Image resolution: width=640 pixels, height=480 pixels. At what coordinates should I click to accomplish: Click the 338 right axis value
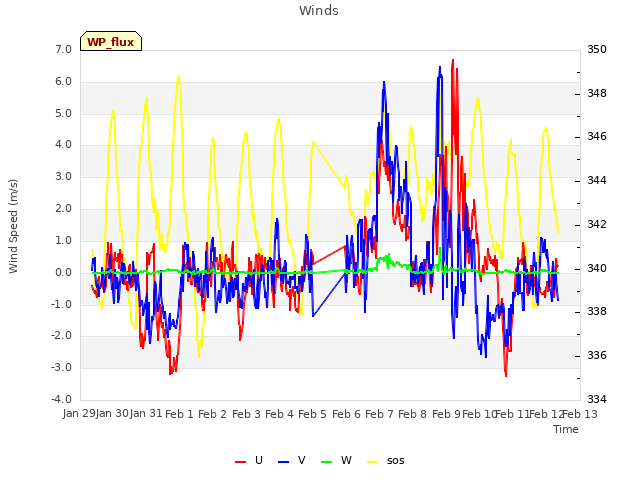point(597,311)
